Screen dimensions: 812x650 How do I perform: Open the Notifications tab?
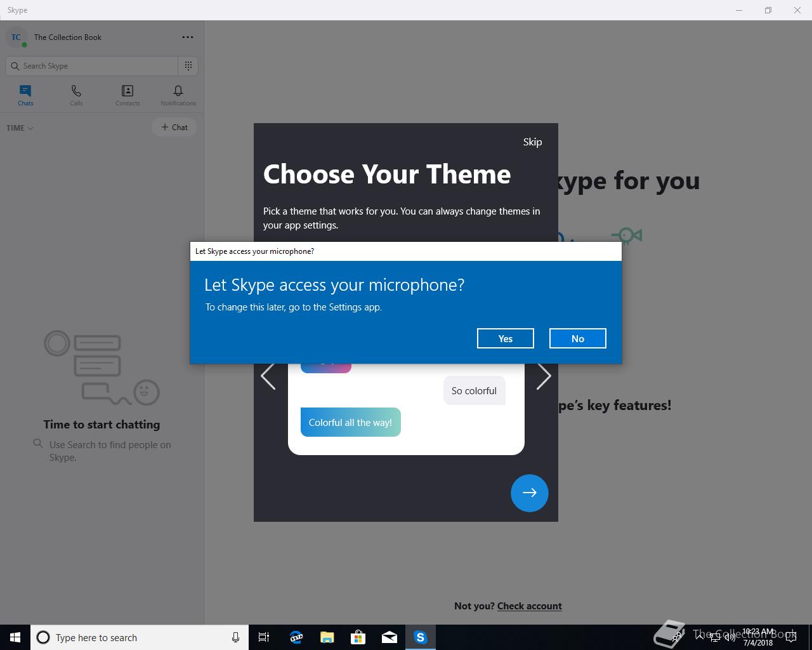tap(178, 95)
